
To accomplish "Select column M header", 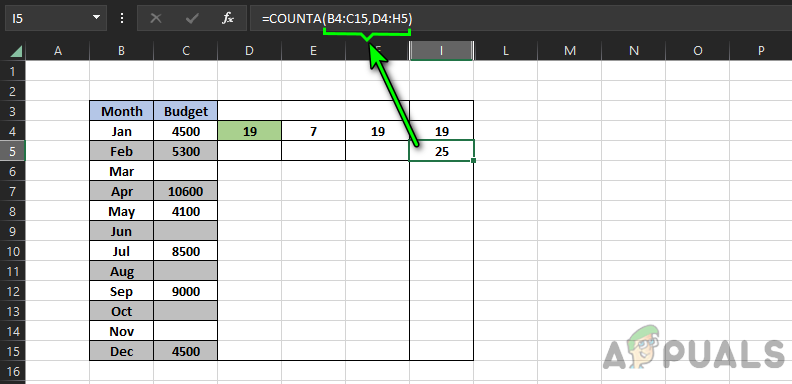I will (570, 51).
